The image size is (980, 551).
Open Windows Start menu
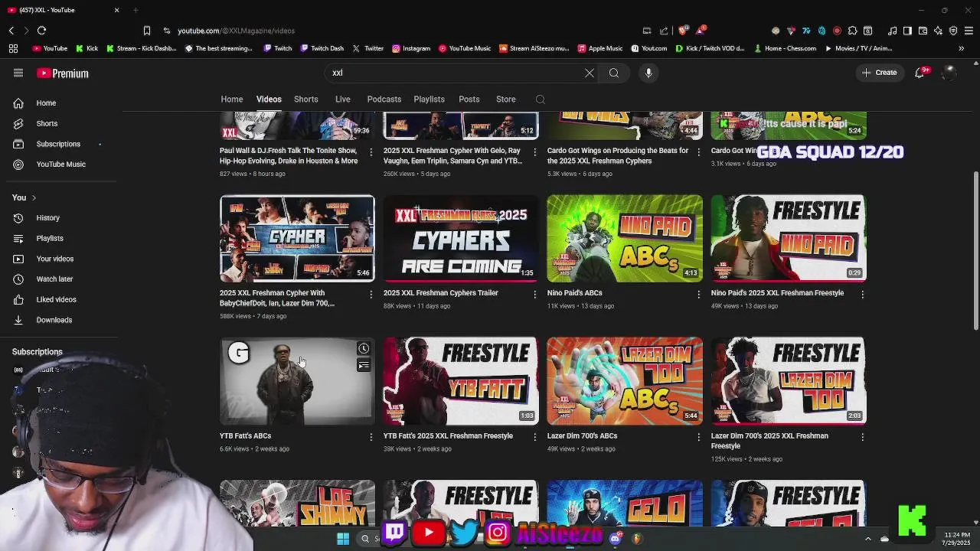coord(343,539)
